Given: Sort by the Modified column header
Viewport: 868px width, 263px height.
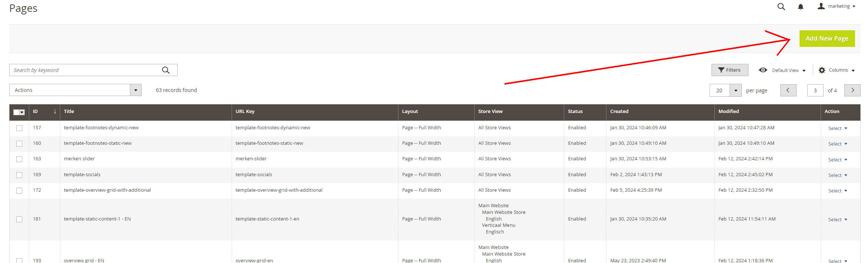Looking at the screenshot, I should pyautogui.click(x=729, y=112).
